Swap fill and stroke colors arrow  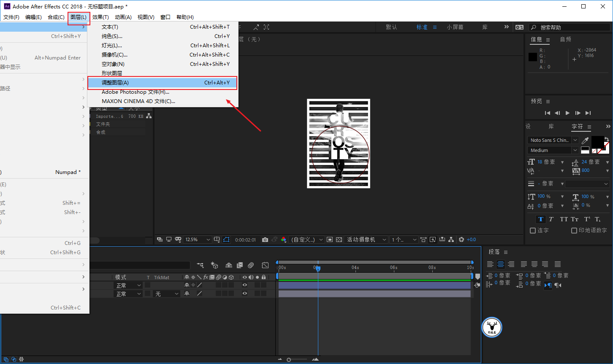coord(607,139)
